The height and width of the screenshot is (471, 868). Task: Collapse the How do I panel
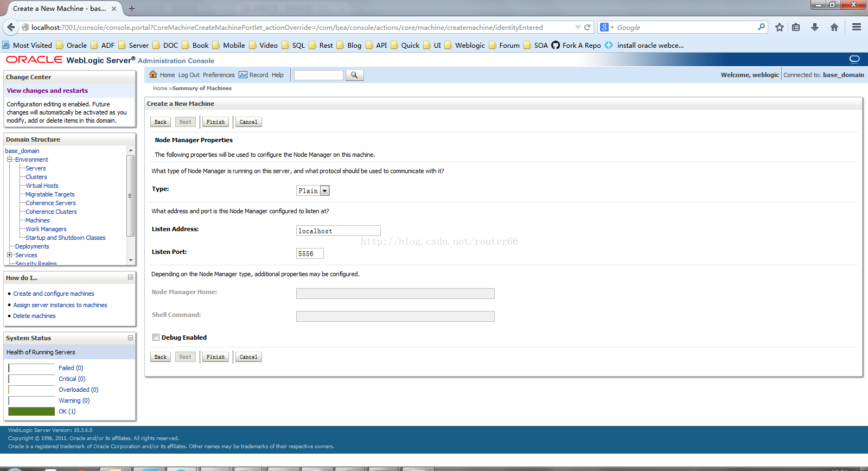pos(130,277)
